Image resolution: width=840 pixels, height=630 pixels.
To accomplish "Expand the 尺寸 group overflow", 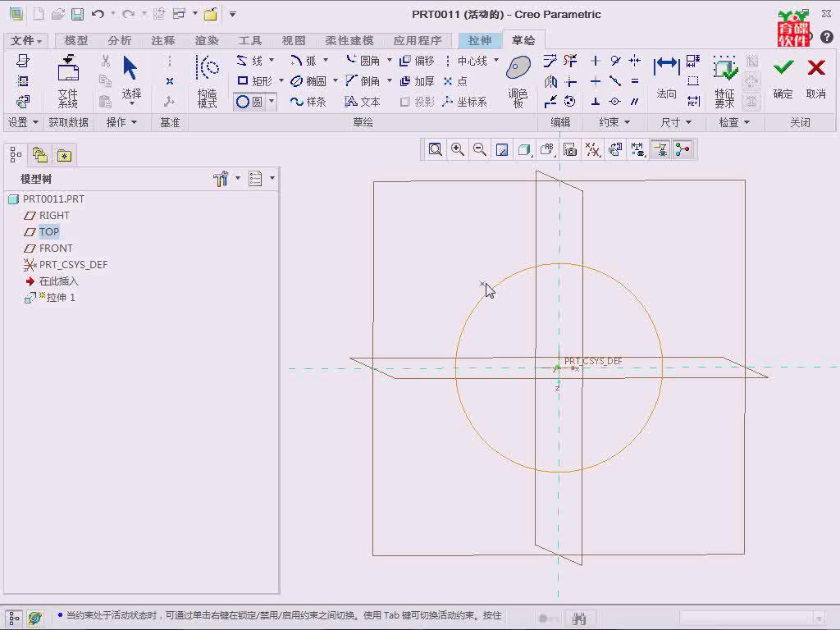I will (x=676, y=123).
